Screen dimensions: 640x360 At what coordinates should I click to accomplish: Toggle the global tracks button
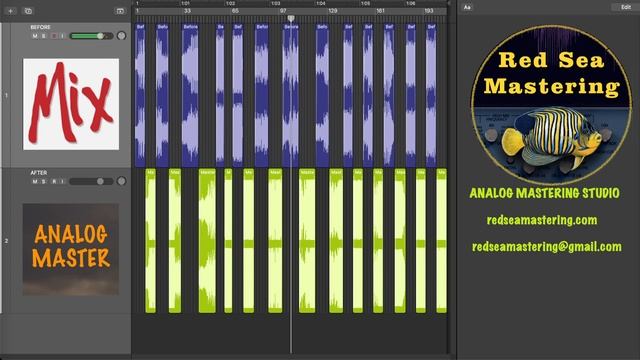tap(120, 11)
